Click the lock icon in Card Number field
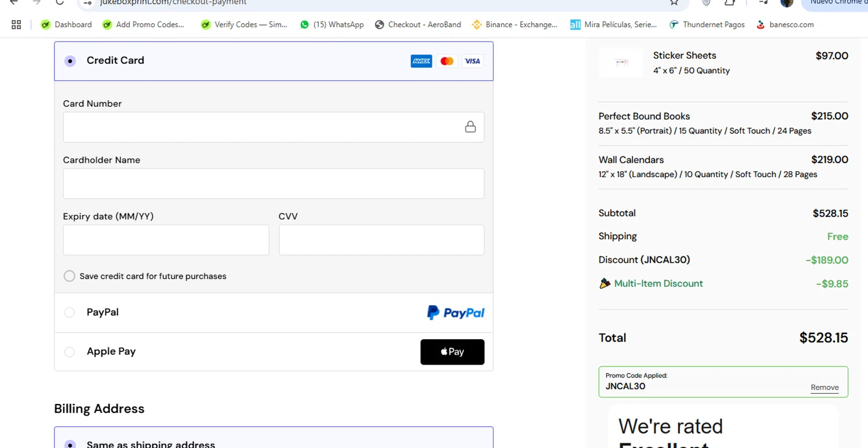 470,127
